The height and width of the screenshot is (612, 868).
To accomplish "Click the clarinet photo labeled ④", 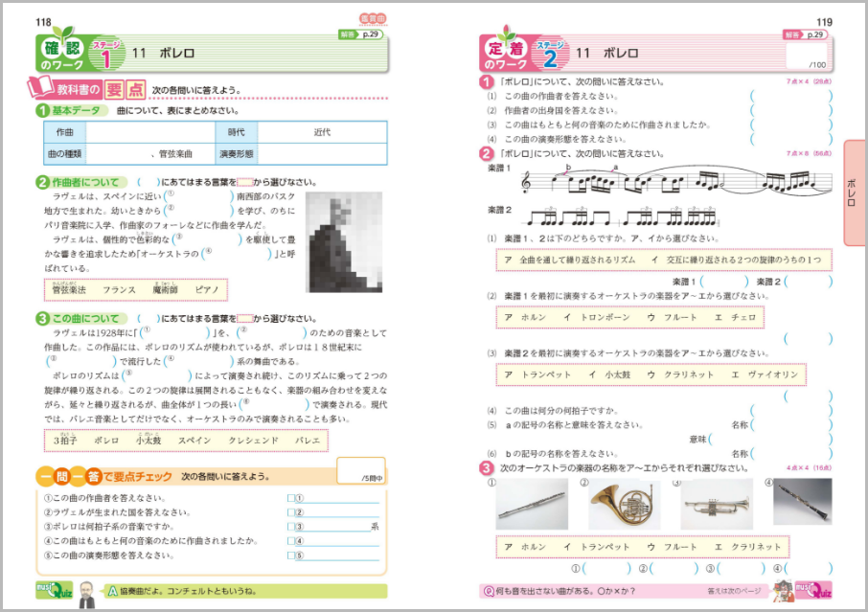I will coord(803,503).
